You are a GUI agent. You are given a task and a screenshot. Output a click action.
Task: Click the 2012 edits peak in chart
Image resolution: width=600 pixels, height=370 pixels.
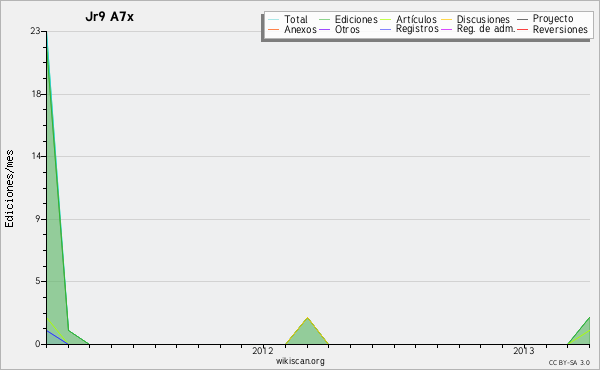click(x=307, y=333)
